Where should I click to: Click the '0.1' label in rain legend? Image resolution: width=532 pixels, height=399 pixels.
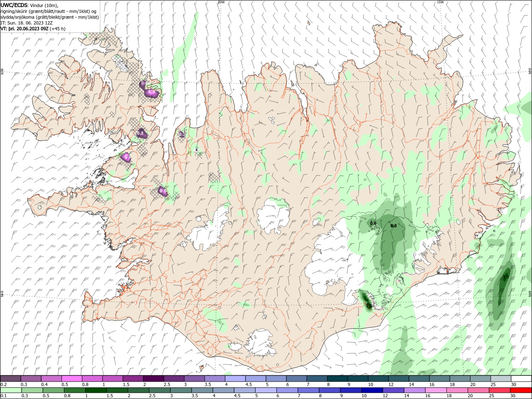click(3, 396)
